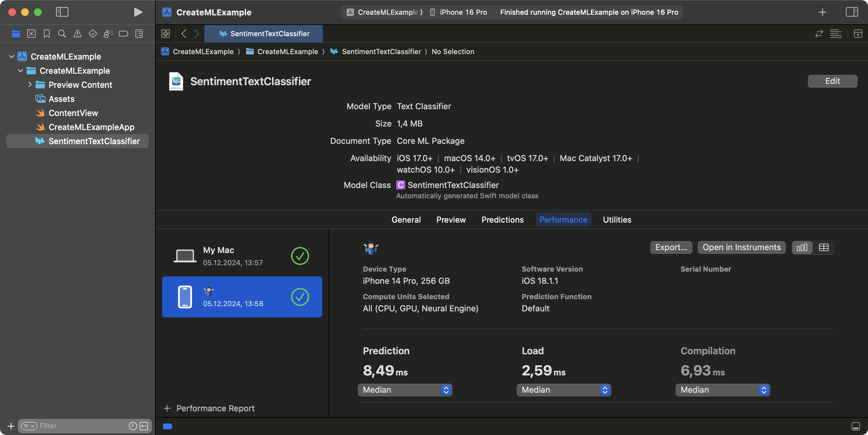Screen dimensions: 868x435
Task: Open the SentimentTextClassifier model class link
Action: 453,185
